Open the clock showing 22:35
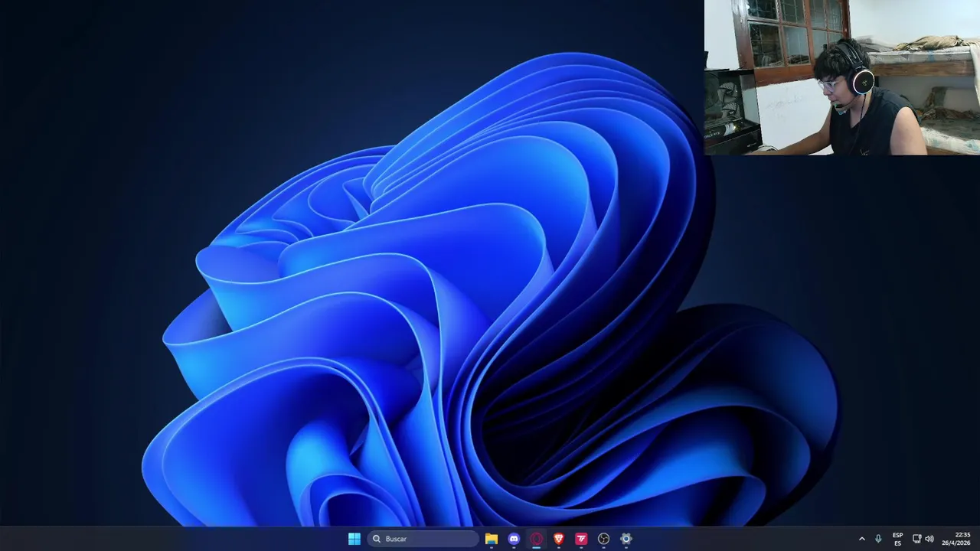The width and height of the screenshot is (980, 551). (956, 539)
